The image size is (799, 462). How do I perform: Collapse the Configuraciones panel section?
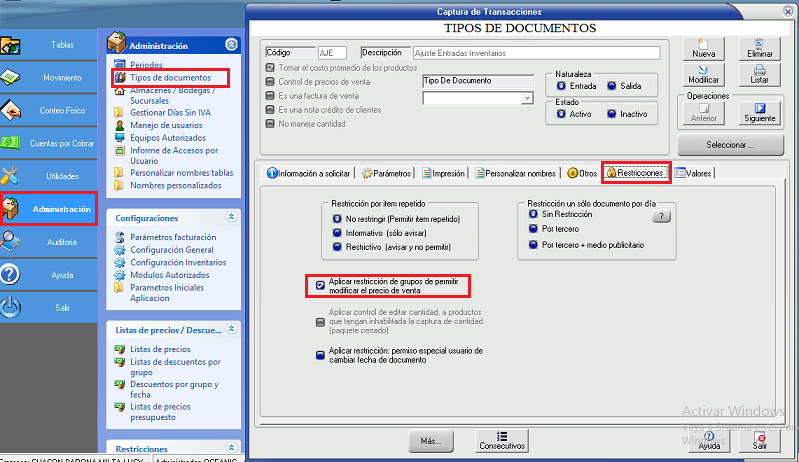click(232, 217)
